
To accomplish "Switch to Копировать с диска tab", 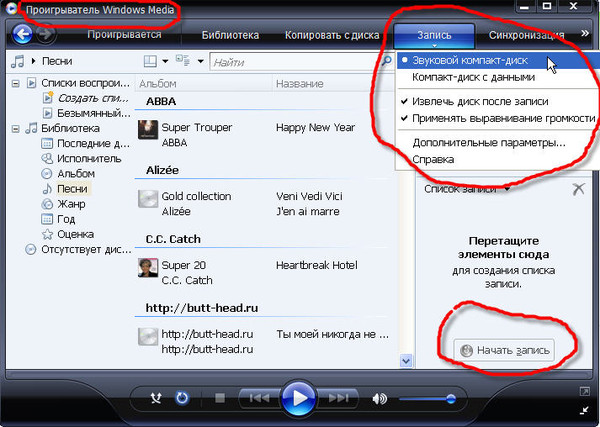I will pos(332,35).
